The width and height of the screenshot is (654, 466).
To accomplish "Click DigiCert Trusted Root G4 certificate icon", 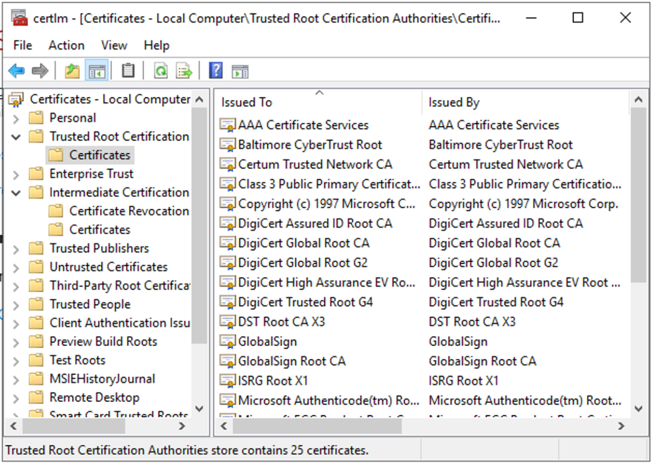I will 228,302.
